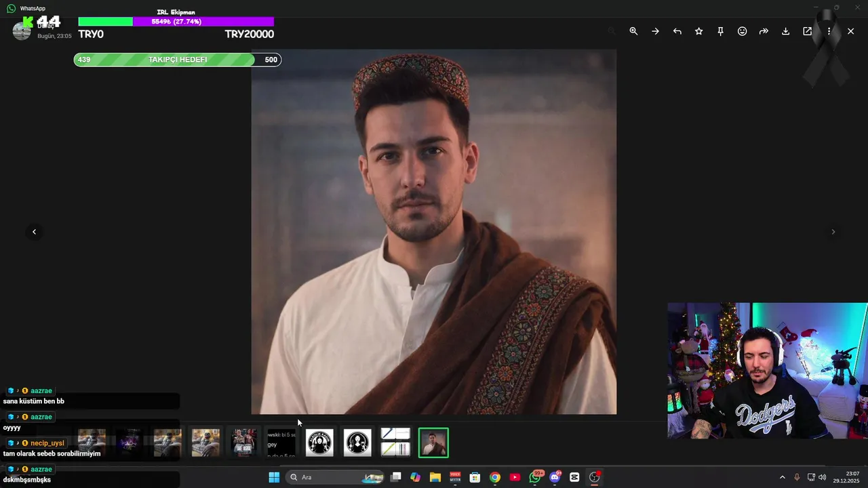868x488 pixels.
Task: Click the username 'necip_uysl' in chat
Action: click(47, 443)
